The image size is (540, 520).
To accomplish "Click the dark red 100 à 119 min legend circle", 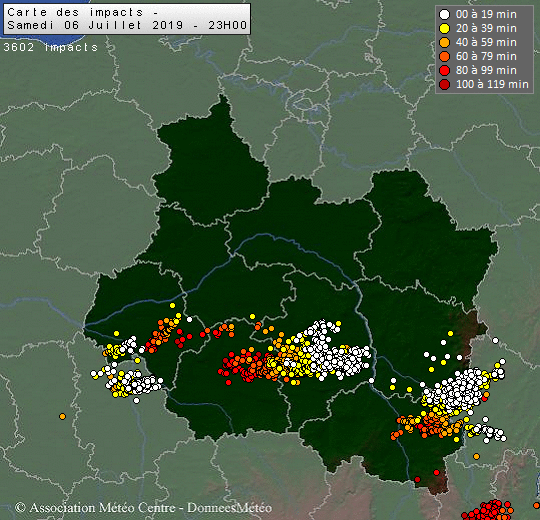I will coord(445,84).
